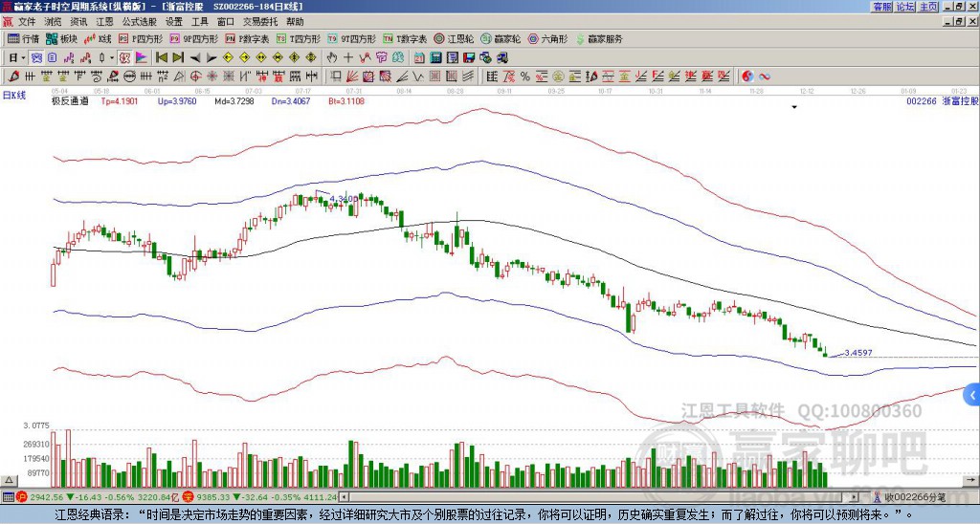Click the yin-yang taiji icon
980x524 pixels.
point(747,76)
